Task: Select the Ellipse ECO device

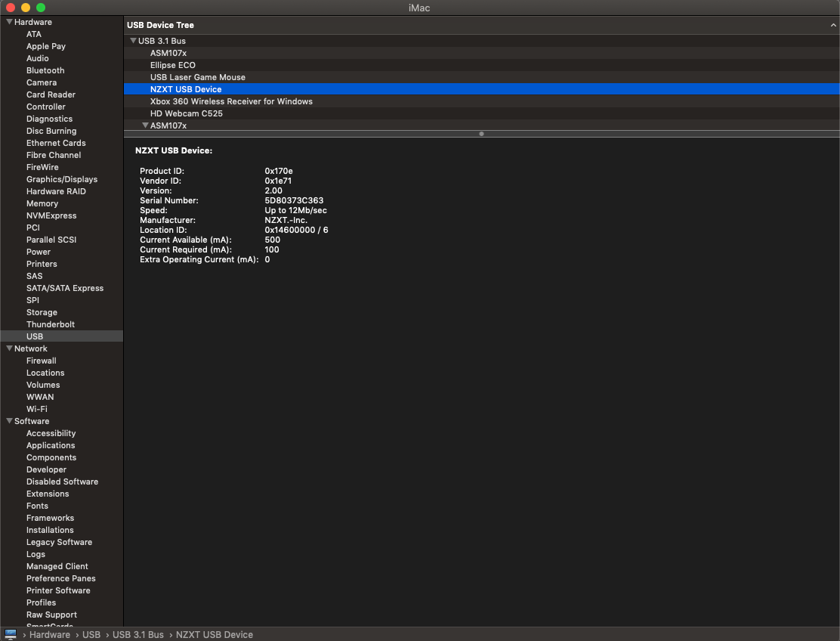Action: click(172, 65)
